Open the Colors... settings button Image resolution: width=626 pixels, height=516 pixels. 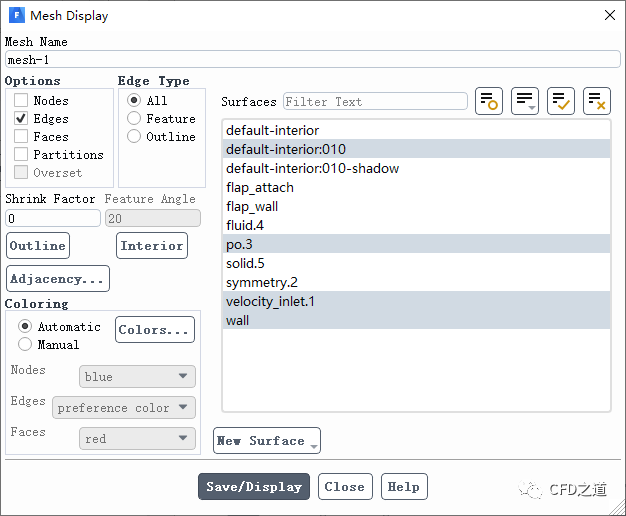click(154, 330)
